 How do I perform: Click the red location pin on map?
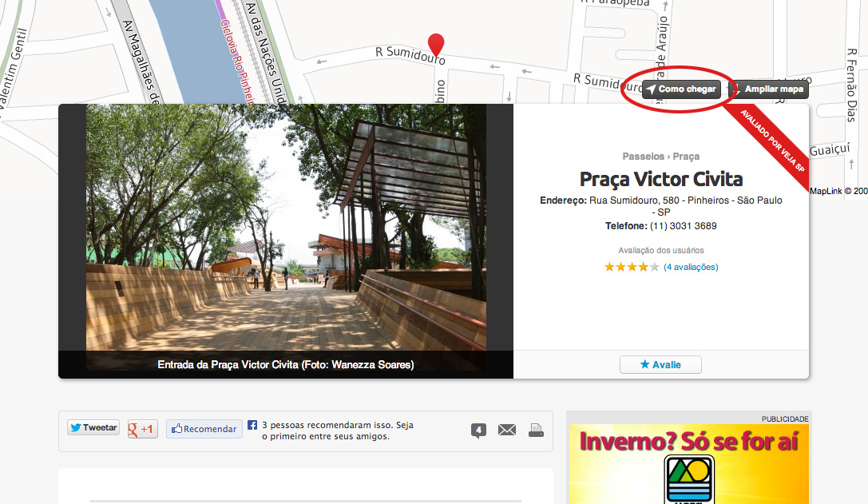(436, 43)
